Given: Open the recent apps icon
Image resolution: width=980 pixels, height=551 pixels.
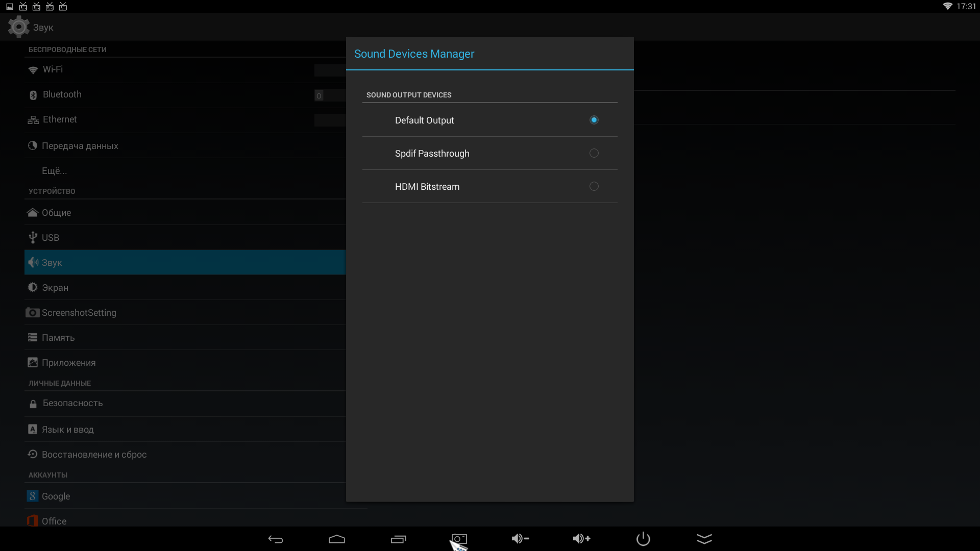Looking at the screenshot, I should pos(398,539).
